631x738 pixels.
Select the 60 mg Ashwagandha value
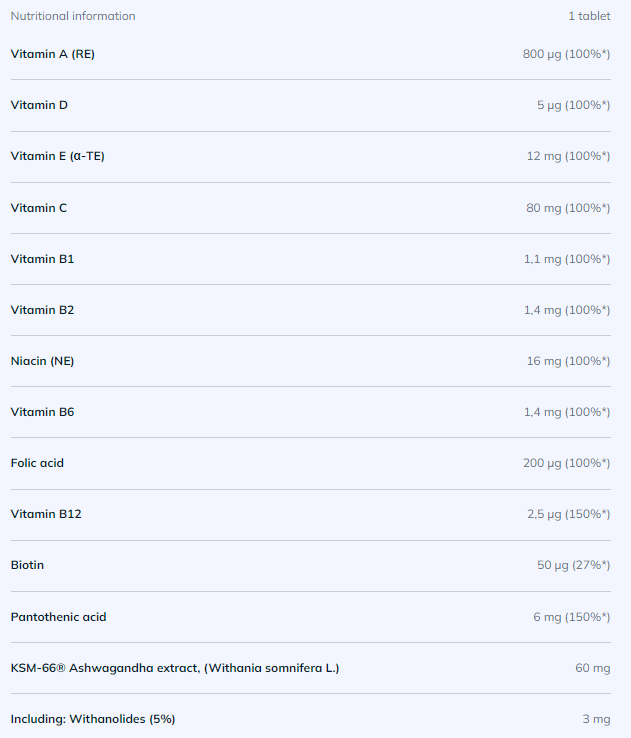point(593,668)
